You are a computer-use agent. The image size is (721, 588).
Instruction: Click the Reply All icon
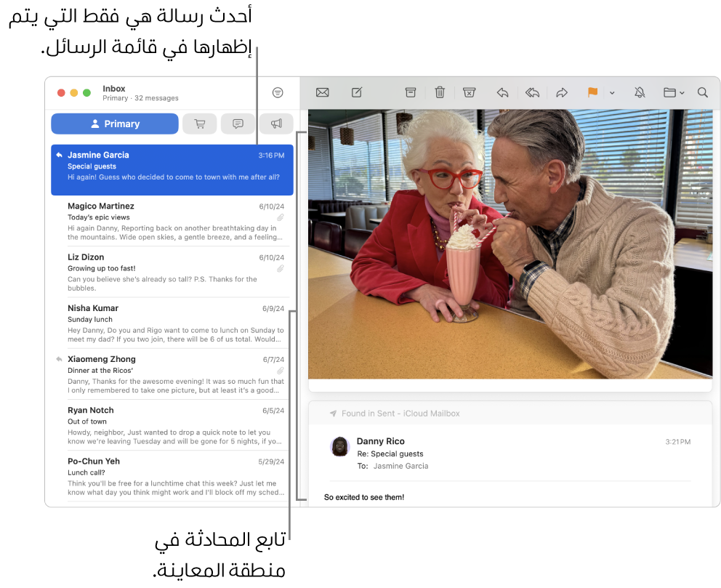pos(532,92)
